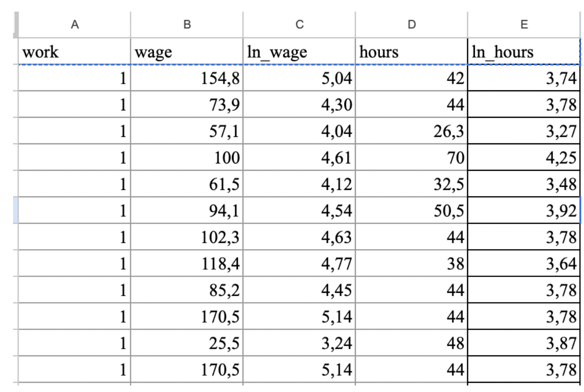The width and height of the screenshot is (584, 392).
Task: Click the column C header
Action: [x=299, y=25]
